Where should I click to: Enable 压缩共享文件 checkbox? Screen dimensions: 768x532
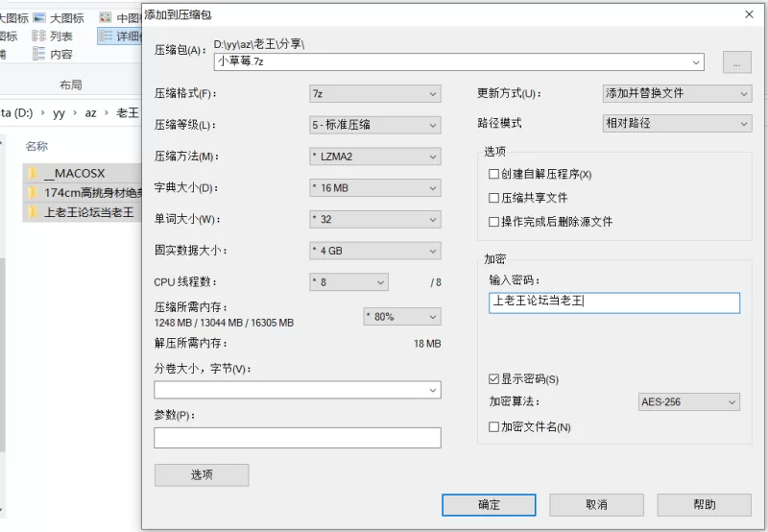pos(493,198)
